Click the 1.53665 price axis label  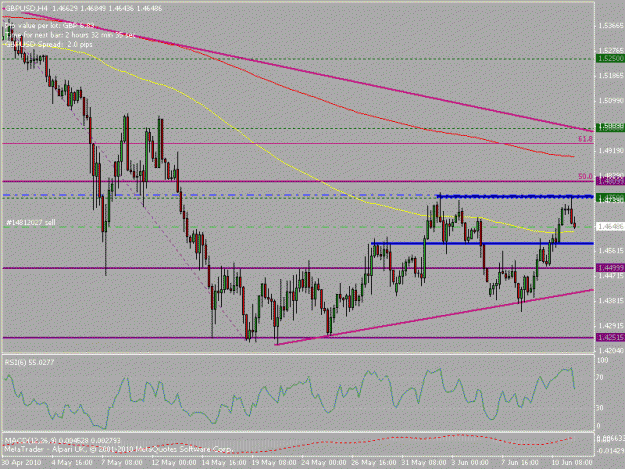[x=610, y=26]
